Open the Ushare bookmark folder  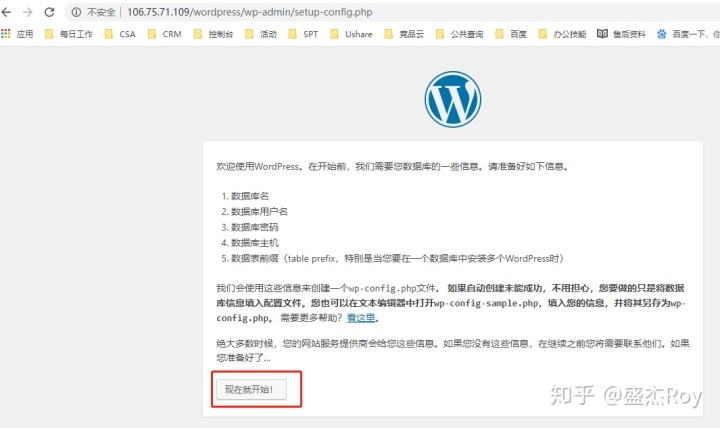(351, 34)
